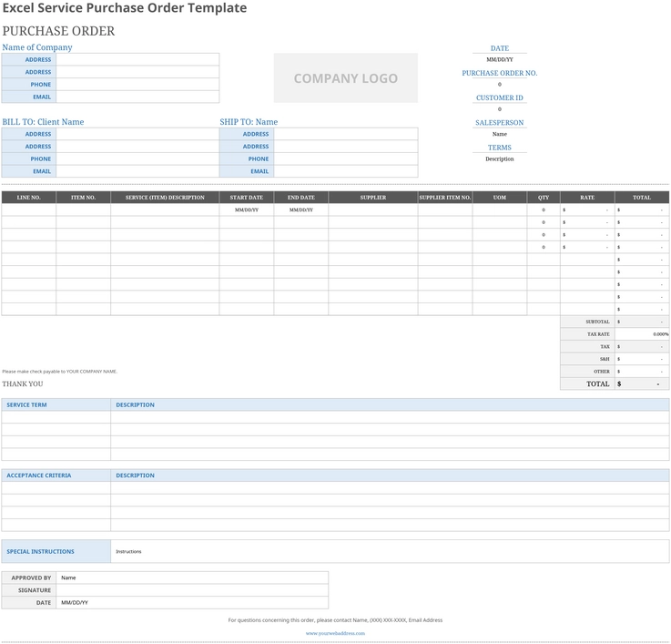Image resolution: width=671 pixels, height=644 pixels.
Task: Click the COMPANY LOGO placeholder
Action: (346, 78)
